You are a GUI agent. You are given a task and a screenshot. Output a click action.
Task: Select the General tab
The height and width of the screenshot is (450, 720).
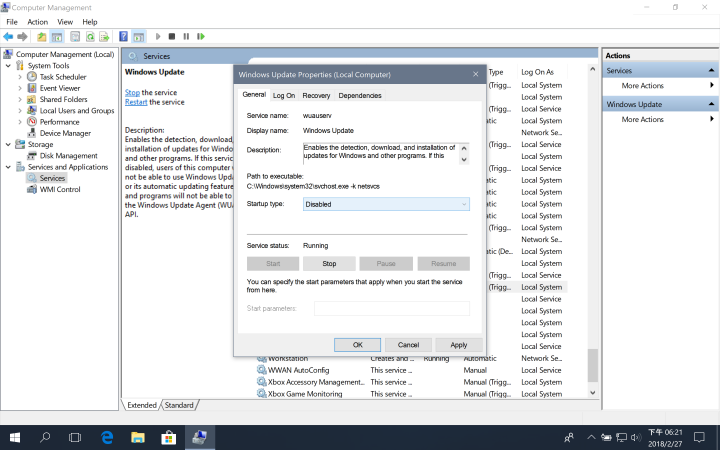254,95
